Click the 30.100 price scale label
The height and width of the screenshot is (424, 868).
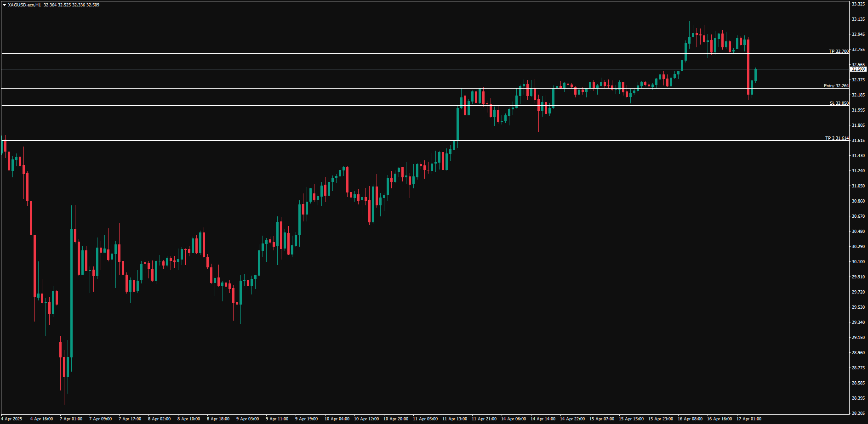(x=858, y=262)
